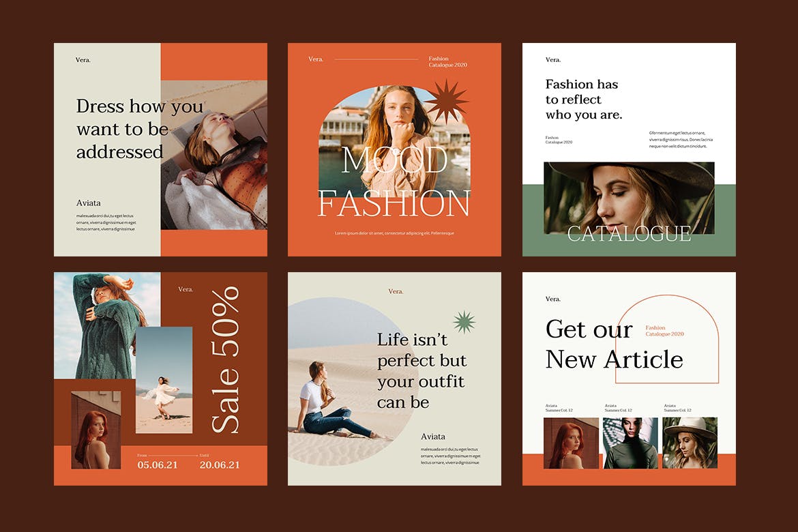Click the 'Get our New Article' headline
This screenshot has height=532, width=798.
[x=613, y=344]
